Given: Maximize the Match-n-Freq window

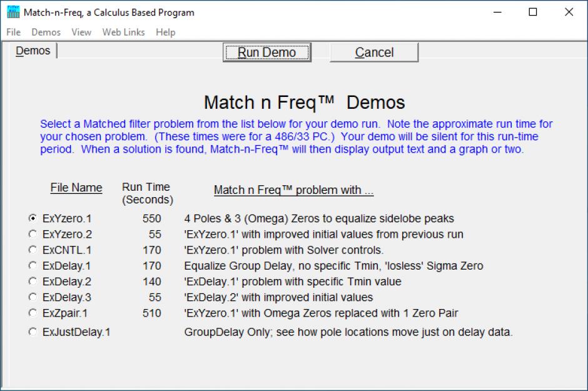Looking at the screenshot, I should (533, 13).
